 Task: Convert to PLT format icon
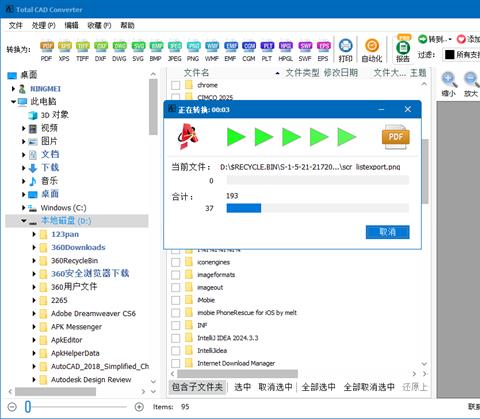pyautogui.click(x=267, y=51)
